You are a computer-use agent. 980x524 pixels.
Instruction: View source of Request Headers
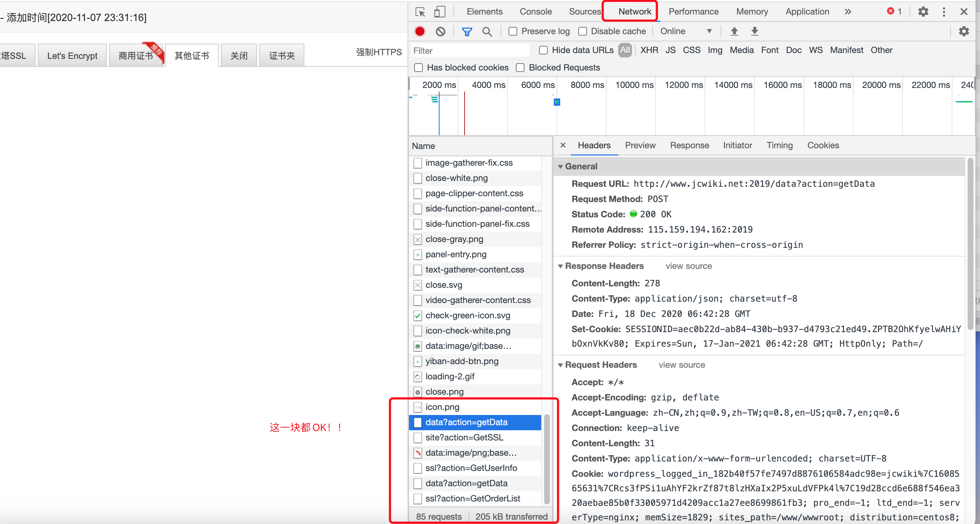(x=682, y=365)
